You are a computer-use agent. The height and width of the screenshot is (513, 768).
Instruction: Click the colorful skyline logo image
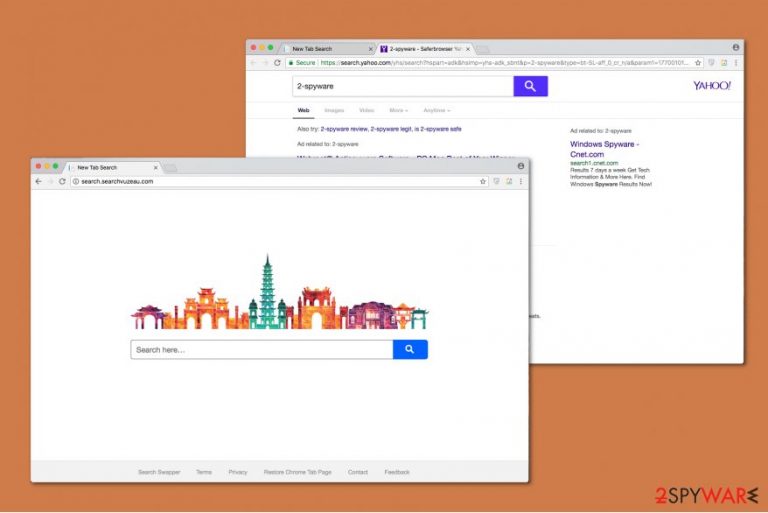(279, 293)
